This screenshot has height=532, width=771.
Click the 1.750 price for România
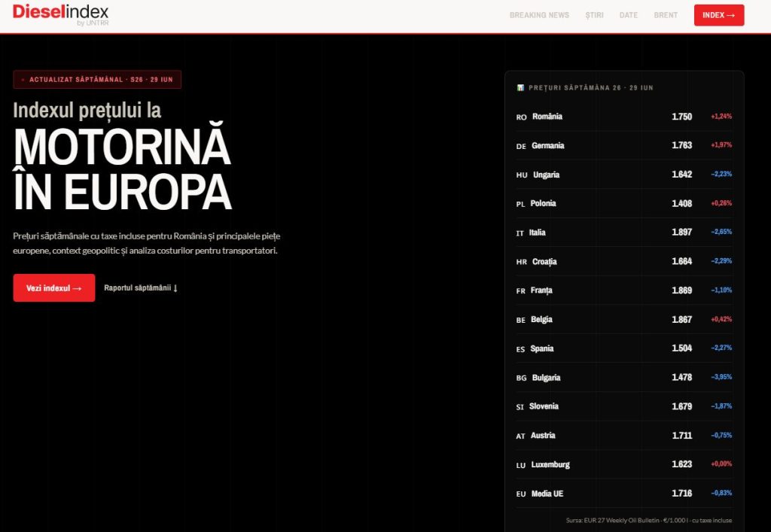[x=681, y=117]
